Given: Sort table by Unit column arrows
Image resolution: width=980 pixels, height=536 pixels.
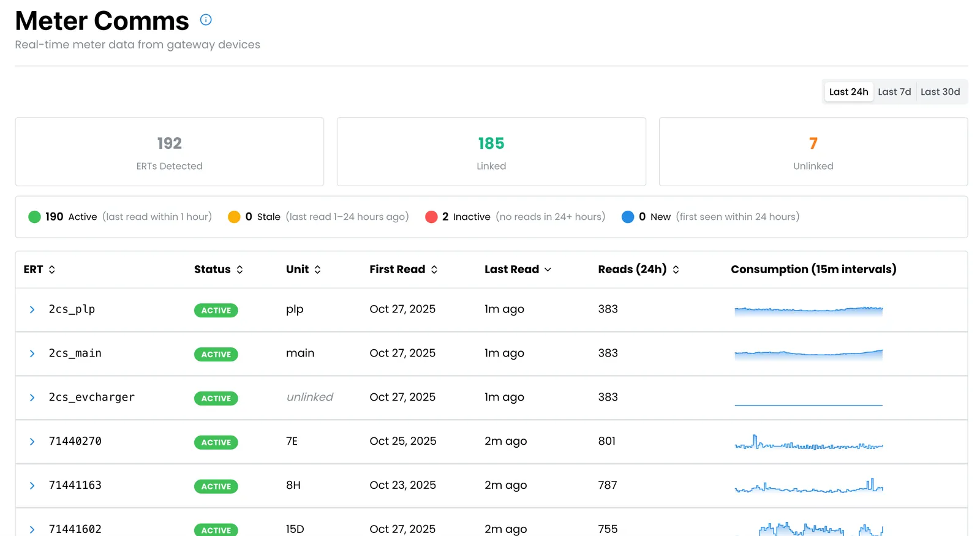Looking at the screenshot, I should pos(317,270).
